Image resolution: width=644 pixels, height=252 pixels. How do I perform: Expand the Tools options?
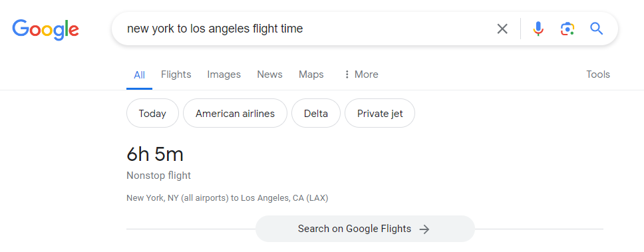coord(598,74)
